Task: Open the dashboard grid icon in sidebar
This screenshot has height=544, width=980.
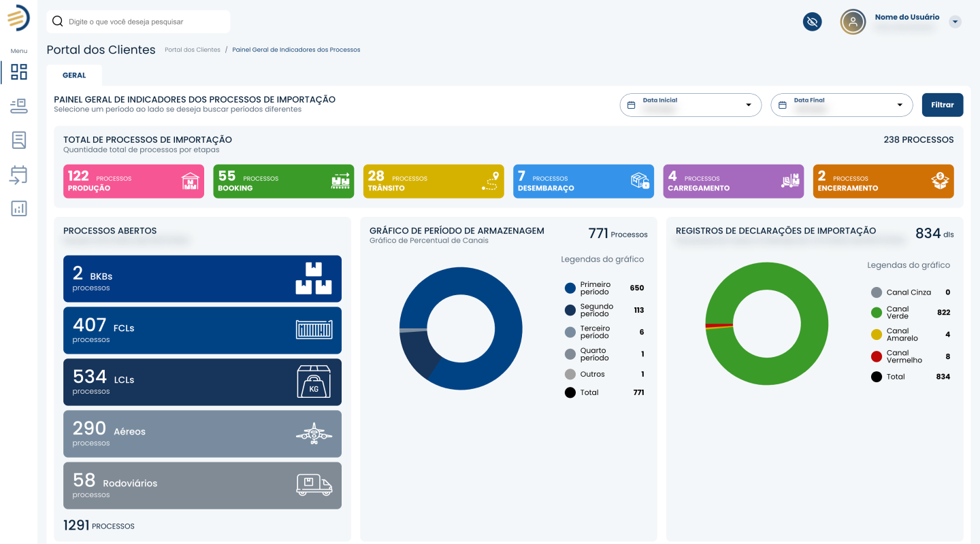Action: click(19, 72)
